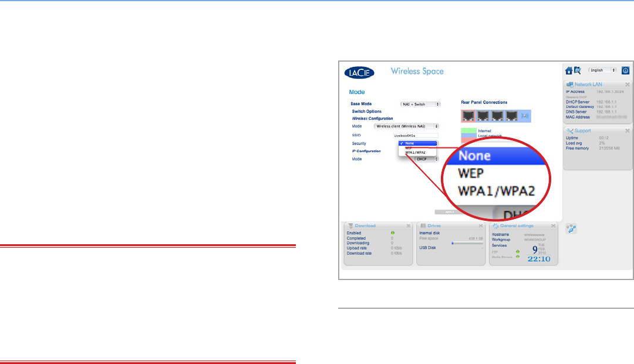Click the Wireless Configuration heading
This screenshot has width=634, height=364.
click(x=372, y=119)
